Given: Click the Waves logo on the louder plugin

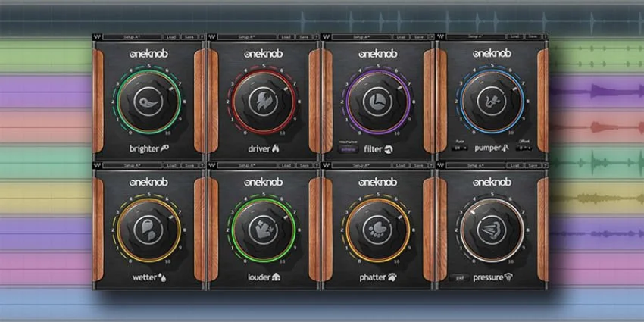Looking at the screenshot, I should 211,165.
